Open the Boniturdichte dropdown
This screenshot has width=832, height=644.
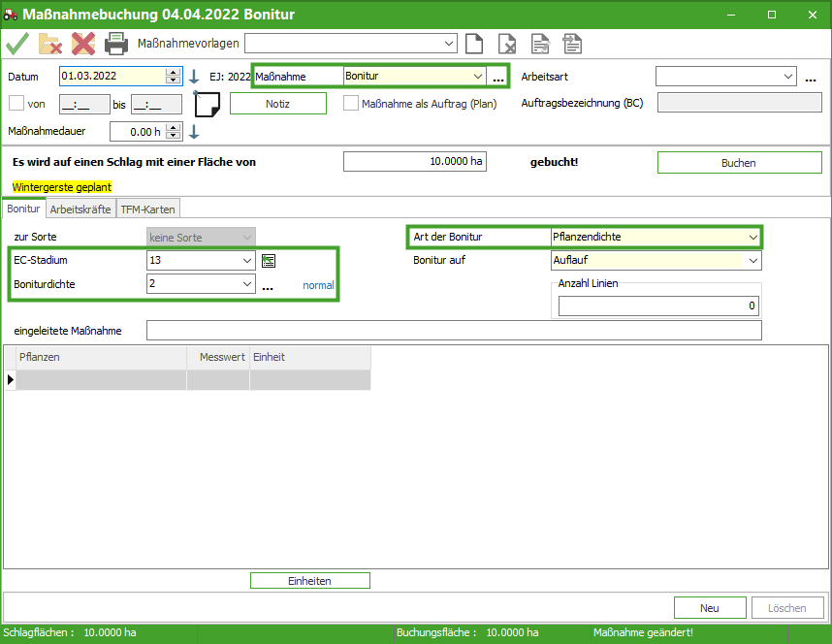(x=247, y=284)
